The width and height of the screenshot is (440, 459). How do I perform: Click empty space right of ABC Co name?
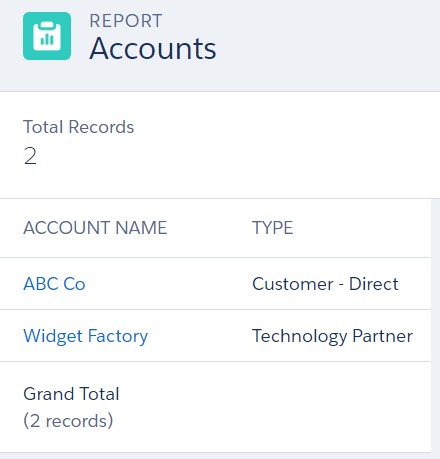(163, 284)
